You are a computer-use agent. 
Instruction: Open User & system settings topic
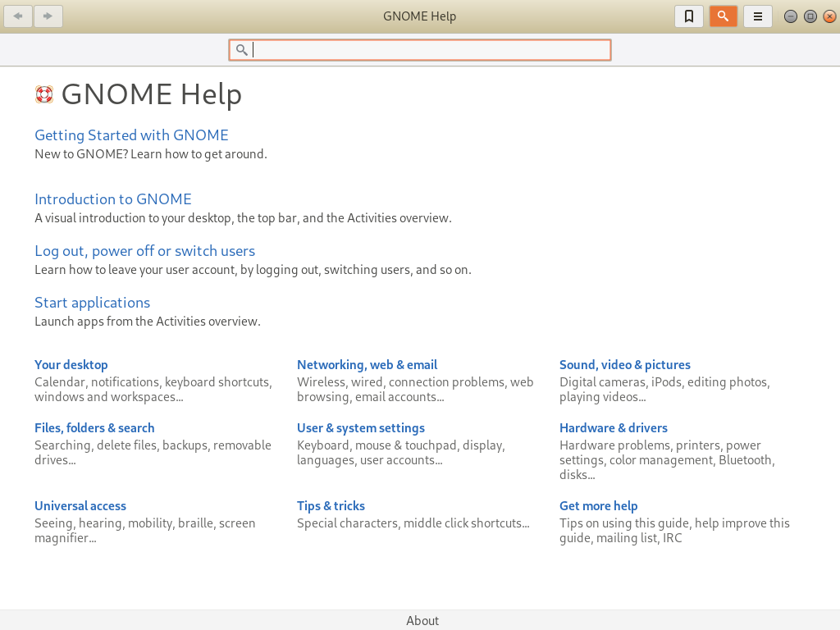361,428
